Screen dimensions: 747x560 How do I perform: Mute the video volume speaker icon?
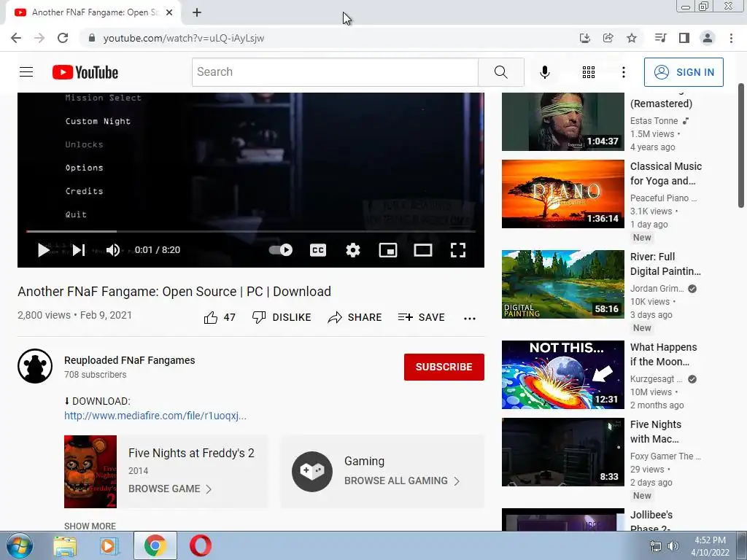point(113,250)
